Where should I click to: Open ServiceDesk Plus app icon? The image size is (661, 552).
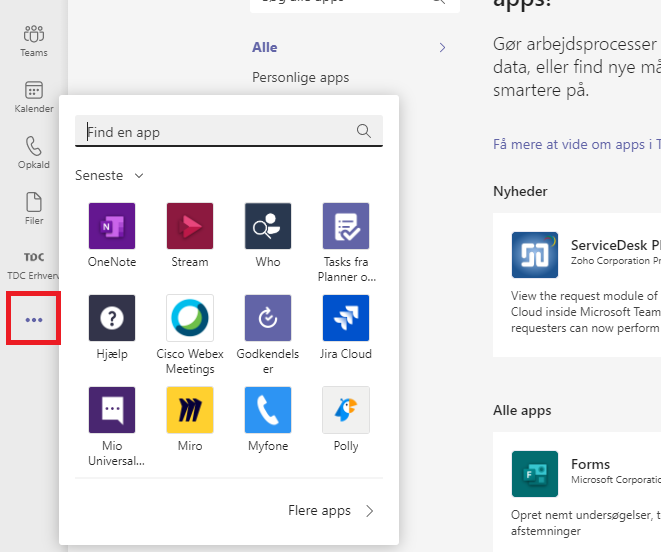[535, 255]
